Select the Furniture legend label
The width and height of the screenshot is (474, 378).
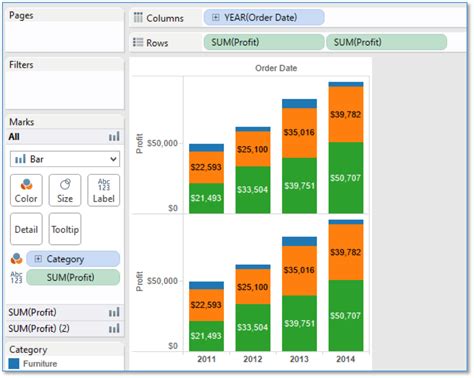pyautogui.click(x=40, y=364)
